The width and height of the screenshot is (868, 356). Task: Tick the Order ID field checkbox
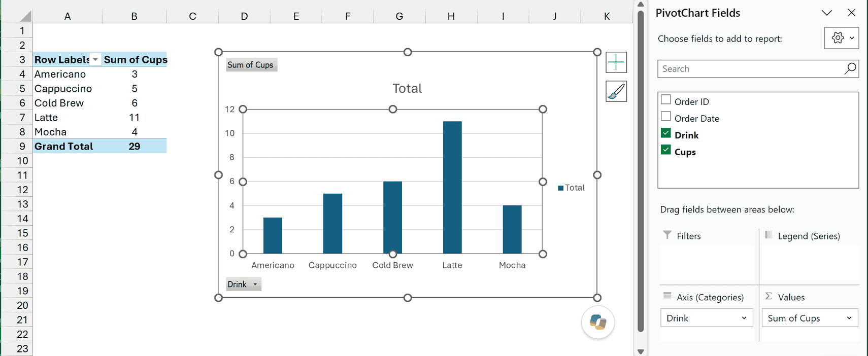666,99
